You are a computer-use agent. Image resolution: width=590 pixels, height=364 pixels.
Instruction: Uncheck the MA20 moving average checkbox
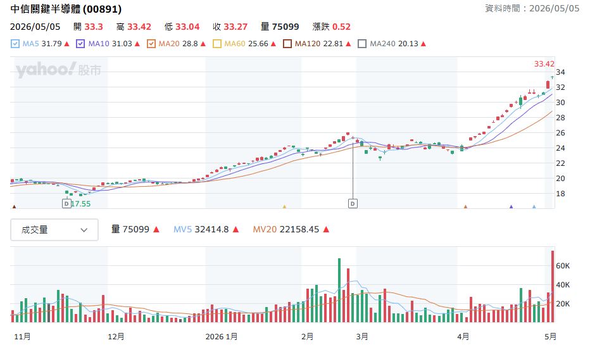(151, 44)
